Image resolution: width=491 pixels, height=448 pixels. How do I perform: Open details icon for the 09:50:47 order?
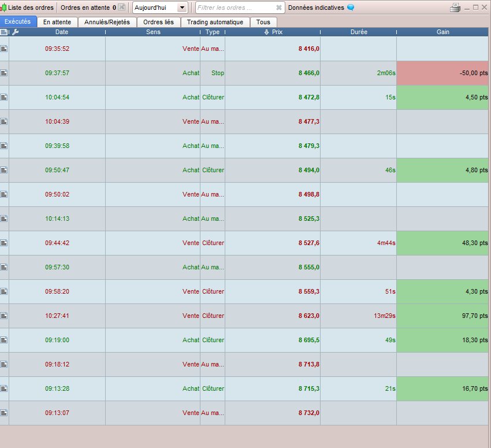4,170
